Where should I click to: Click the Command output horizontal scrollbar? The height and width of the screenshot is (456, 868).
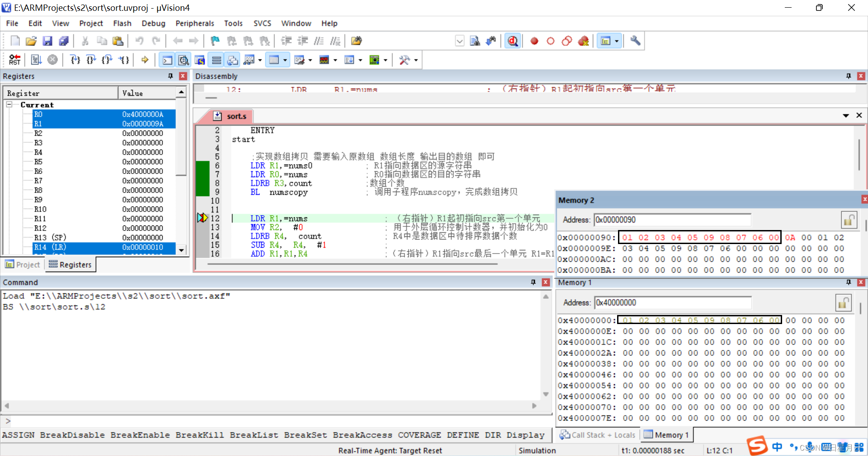point(270,406)
